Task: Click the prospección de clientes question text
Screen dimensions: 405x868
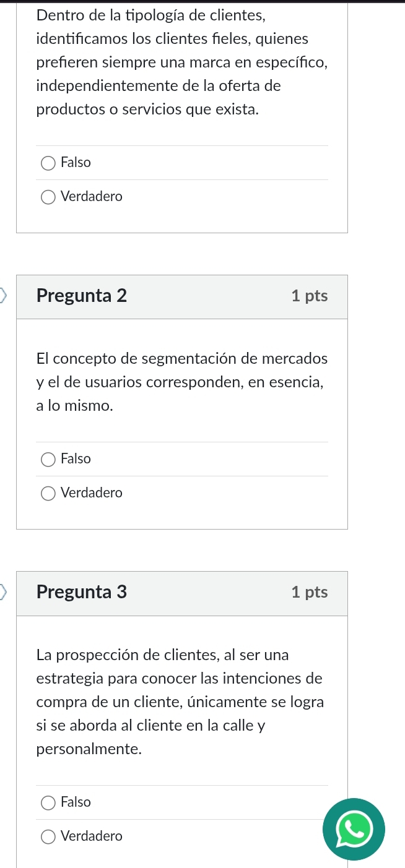Action: pyautogui.click(x=180, y=702)
